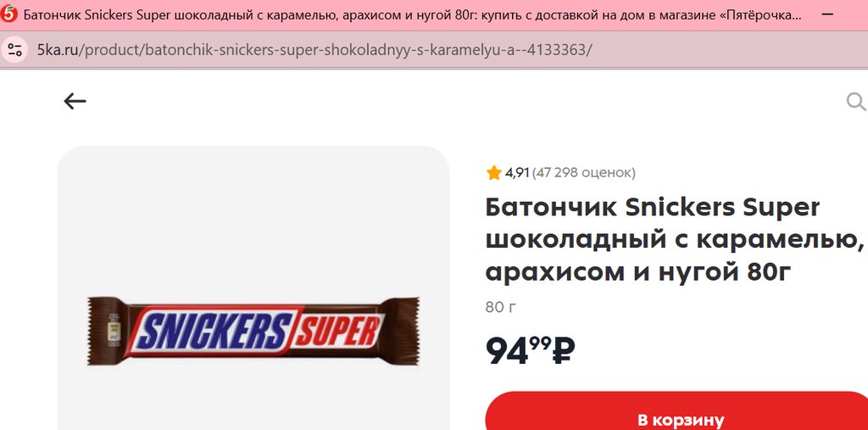Click the gray "80 г" weight label
868x430 pixels.
[500, 307]
